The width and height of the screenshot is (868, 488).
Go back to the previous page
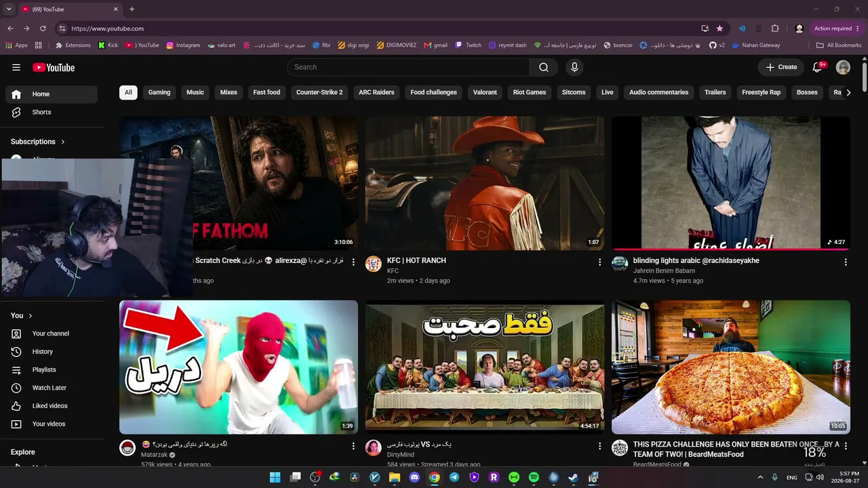(x=10, y=28)
